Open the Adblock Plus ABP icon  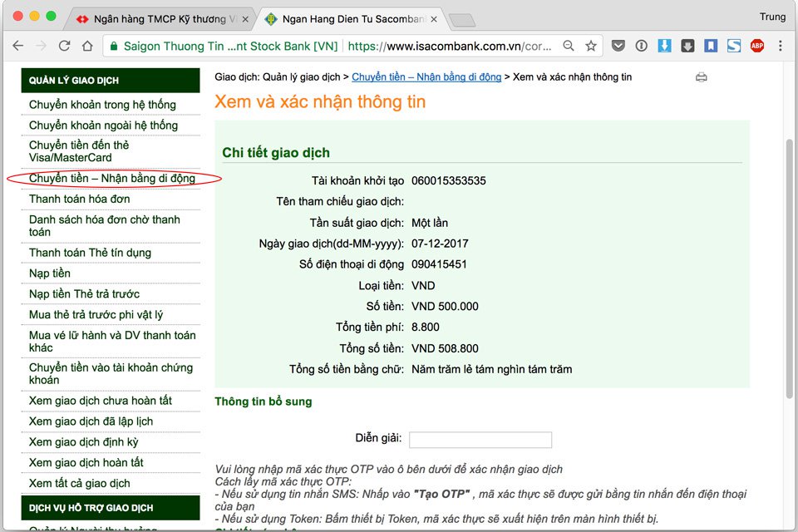click(757, 46)
